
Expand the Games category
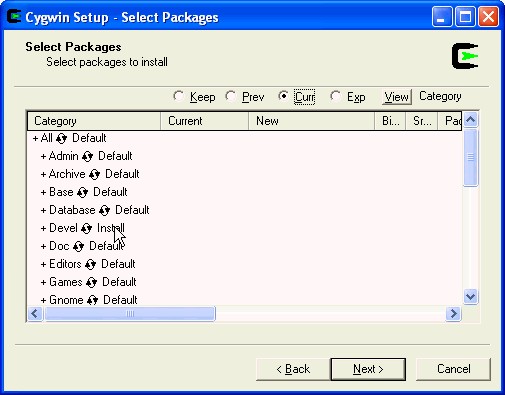point(43,283)
